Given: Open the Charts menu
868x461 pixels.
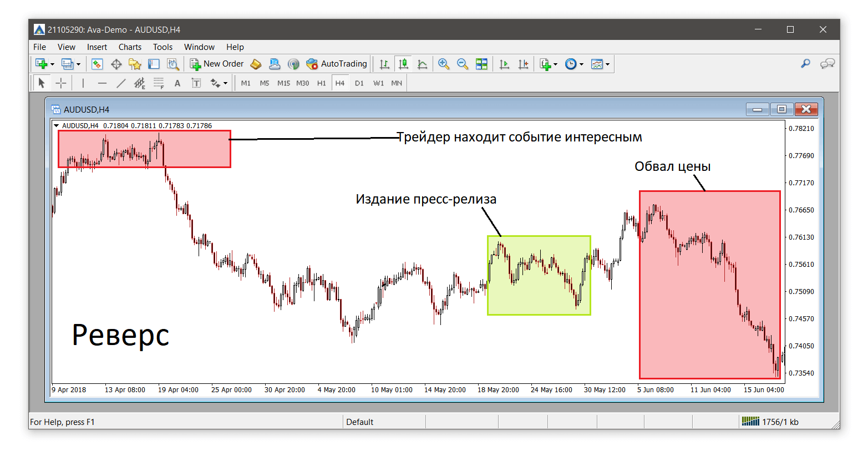Looking at the screenshot, I should [130, 47].
